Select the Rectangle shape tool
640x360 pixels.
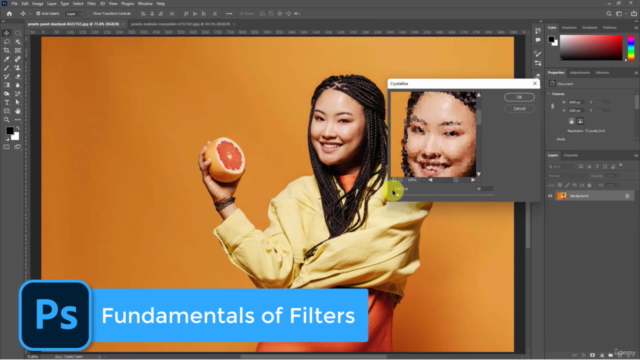pos(7,111)
